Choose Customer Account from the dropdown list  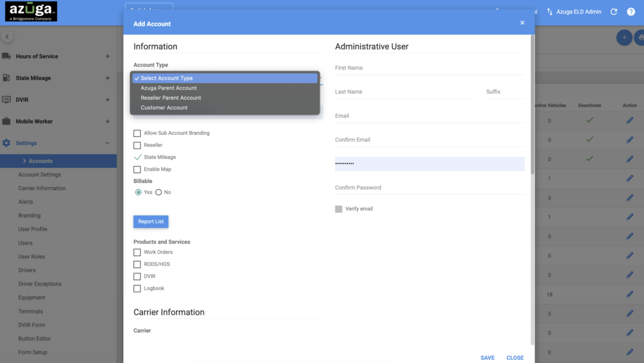[164, 108]
